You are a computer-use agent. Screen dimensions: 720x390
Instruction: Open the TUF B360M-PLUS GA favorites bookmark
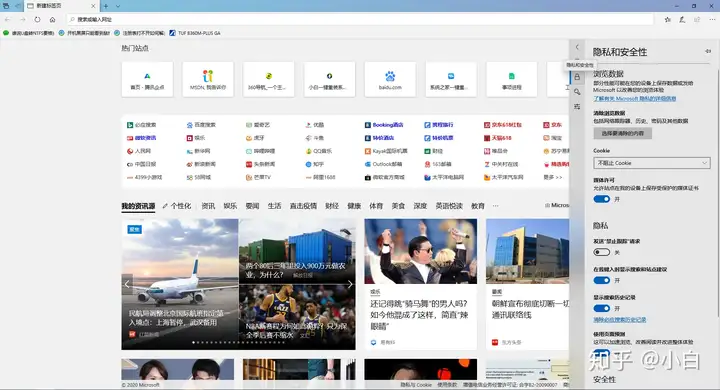point(195,33)
